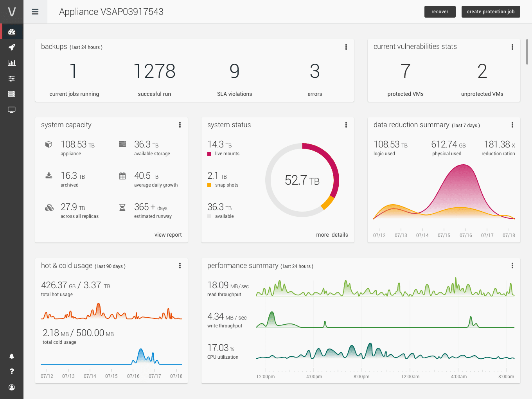The height and width of the screenshot is (399, 532).
Task: Click the 9 SLA violations count
Action: [x=235, y=71]
